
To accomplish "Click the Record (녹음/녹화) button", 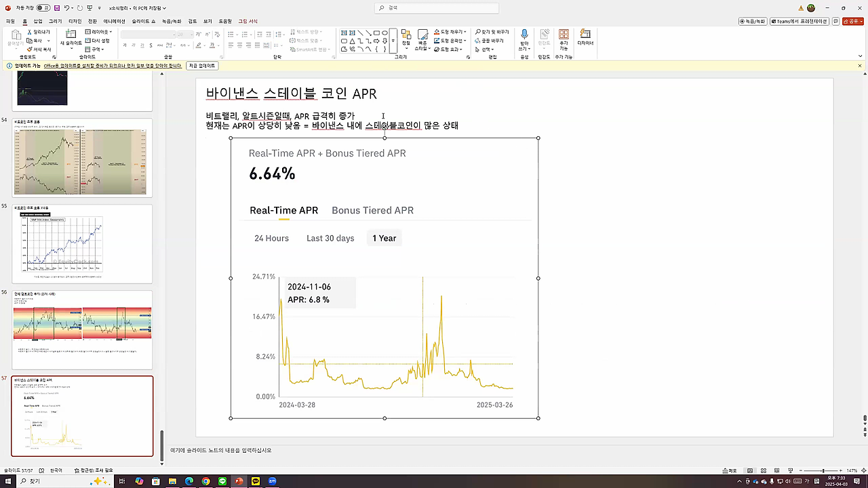I will [x=753, y=21].
